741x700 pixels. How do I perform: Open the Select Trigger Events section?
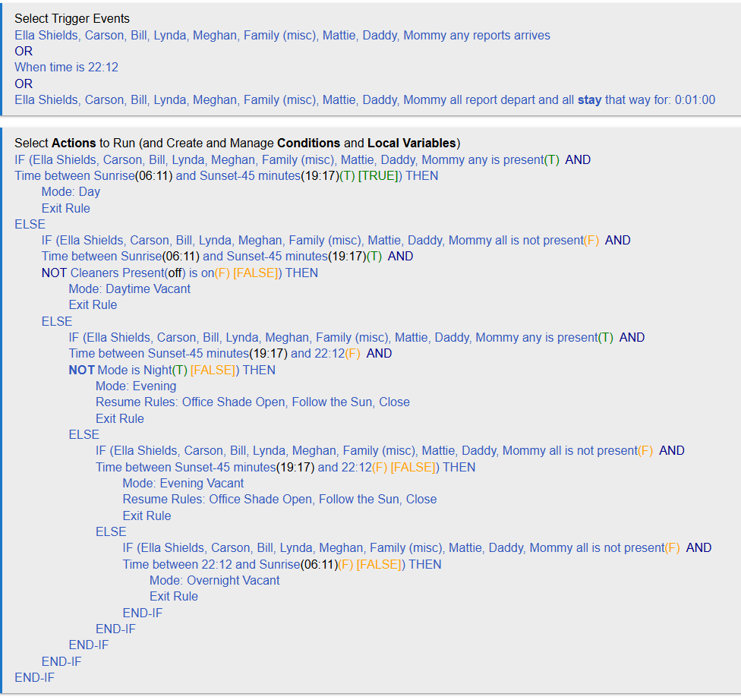tap(72, 18)
